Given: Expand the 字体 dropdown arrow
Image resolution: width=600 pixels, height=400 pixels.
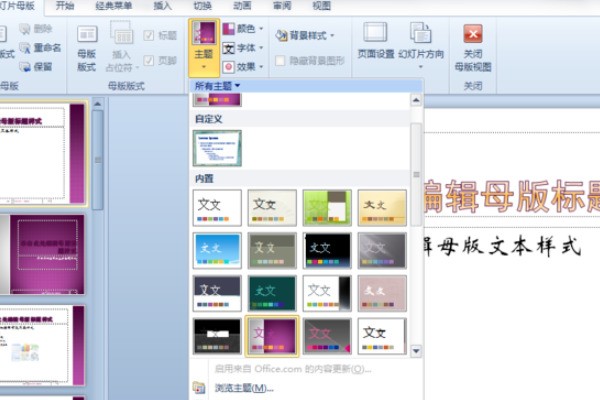Looking at the screenshot, I should point(261,48).
